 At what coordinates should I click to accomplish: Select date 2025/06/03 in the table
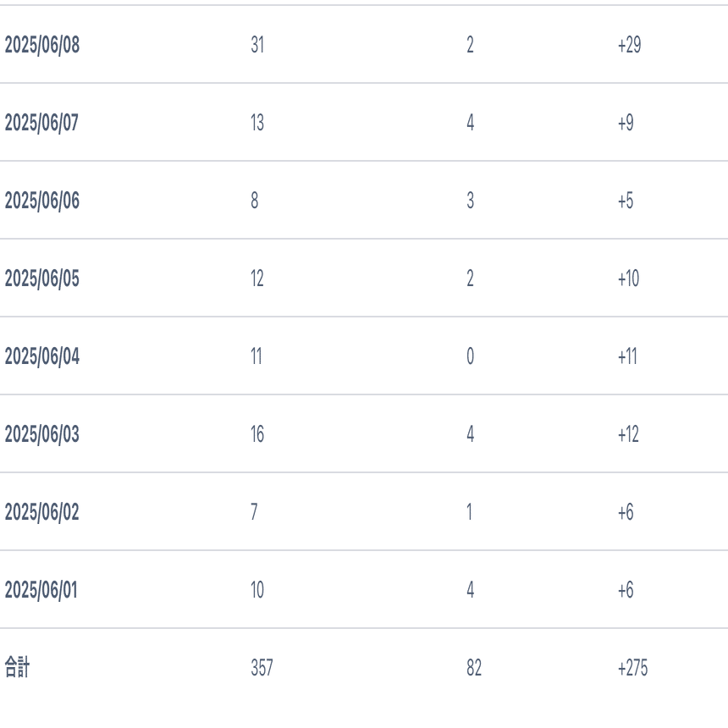pyautogui.click(x=42, y=434)
